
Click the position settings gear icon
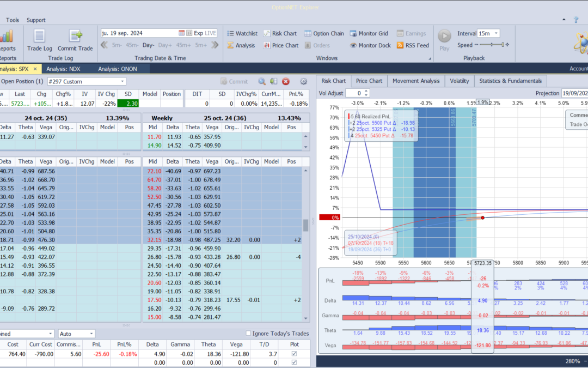[x=304, y=81]
